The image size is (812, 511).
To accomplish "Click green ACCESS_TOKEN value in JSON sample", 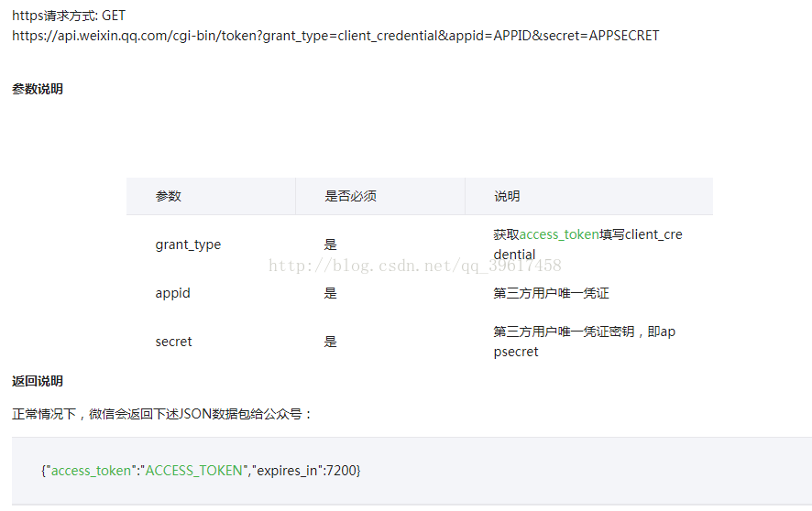I will [x=193, y=471].
